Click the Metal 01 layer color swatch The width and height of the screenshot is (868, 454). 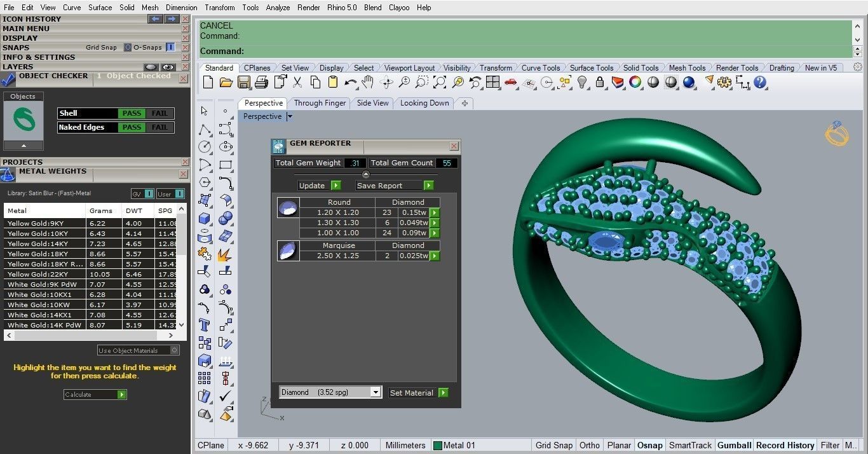437,445
